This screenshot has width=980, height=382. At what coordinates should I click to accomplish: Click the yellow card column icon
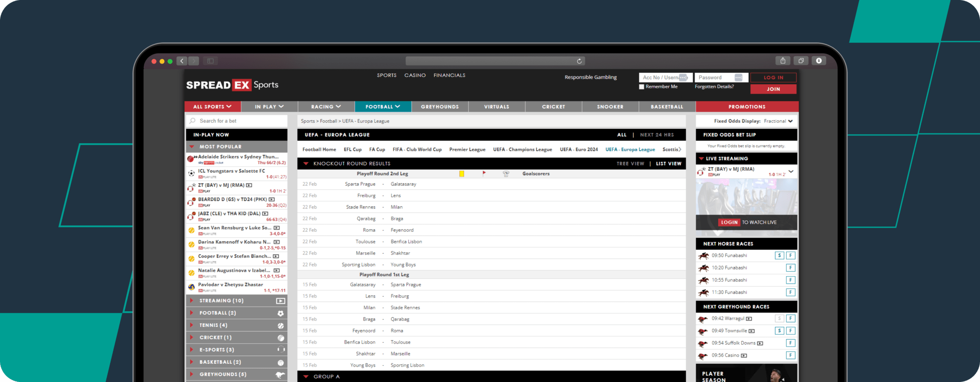pyautogui.click(x=462, y=174)
